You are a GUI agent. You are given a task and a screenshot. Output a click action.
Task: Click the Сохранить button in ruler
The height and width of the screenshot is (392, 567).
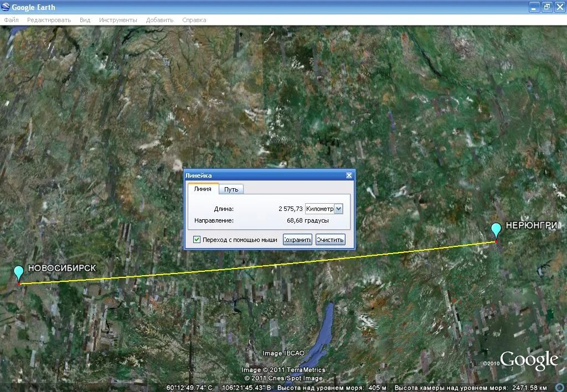point(297,239)
